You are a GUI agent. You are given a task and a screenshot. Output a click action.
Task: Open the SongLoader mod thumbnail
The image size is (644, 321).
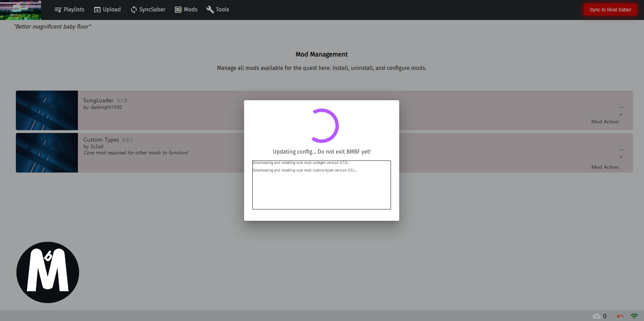[47, 110]
